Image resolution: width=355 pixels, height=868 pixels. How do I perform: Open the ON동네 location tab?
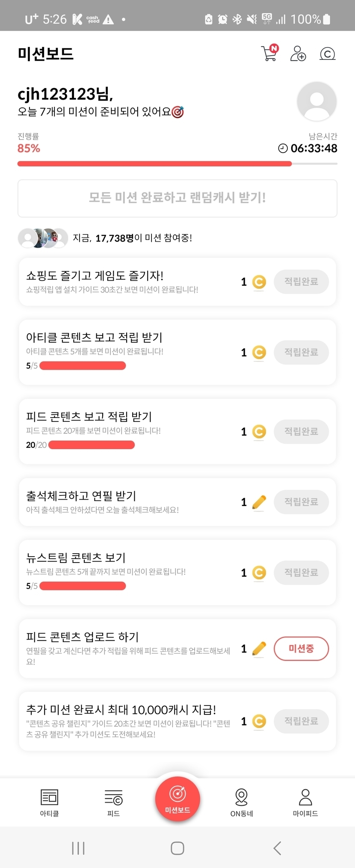(x=242, y=802)
